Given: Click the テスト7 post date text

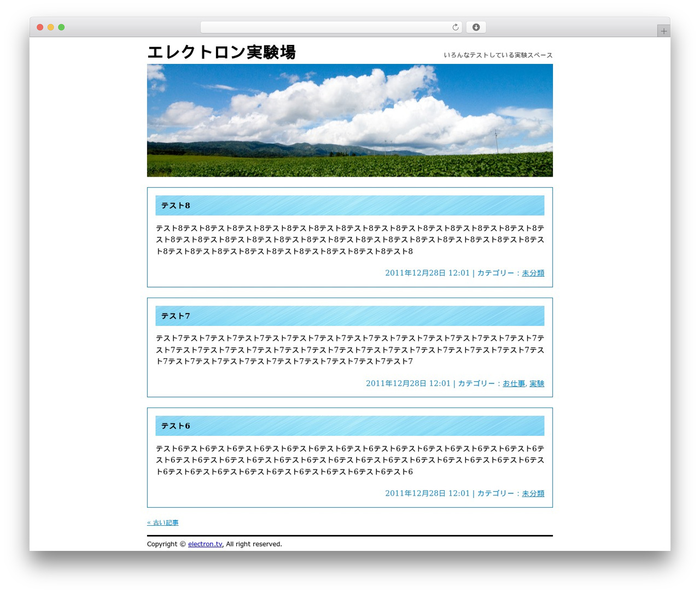Looking at the screenshot, I should coord(409,383).
